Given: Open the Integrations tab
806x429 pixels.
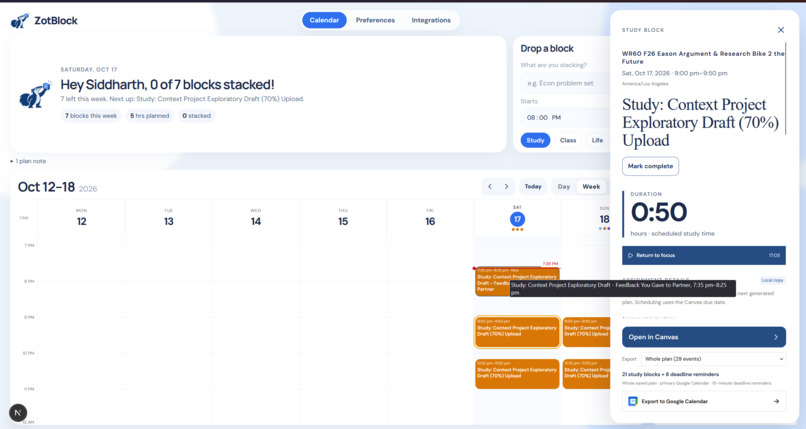Looking at the screenshot, I should 431,20.
